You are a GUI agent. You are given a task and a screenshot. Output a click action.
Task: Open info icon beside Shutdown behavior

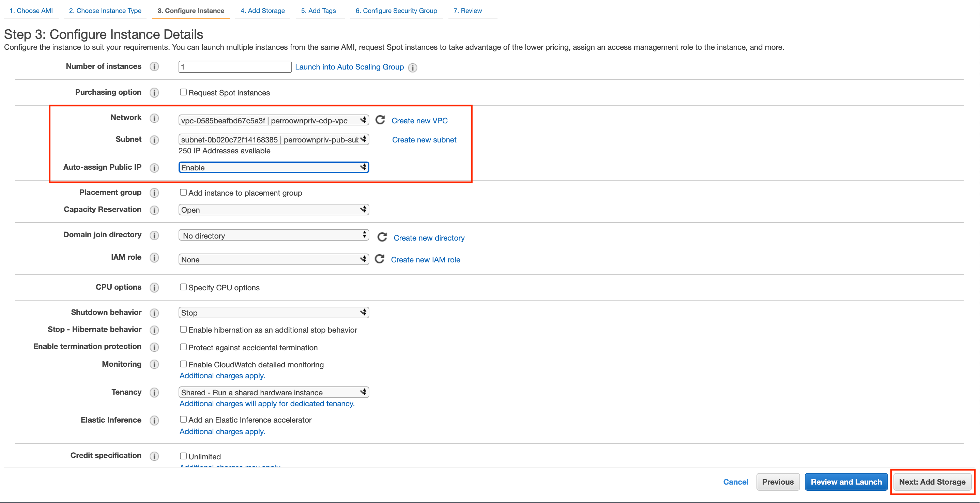click(154, 313)
